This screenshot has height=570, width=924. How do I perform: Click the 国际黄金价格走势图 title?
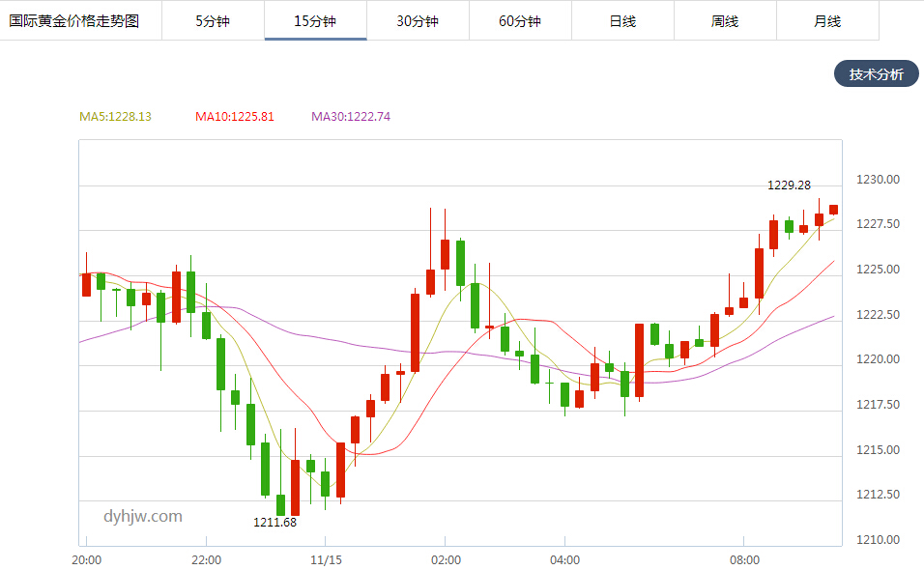[74, 20]
